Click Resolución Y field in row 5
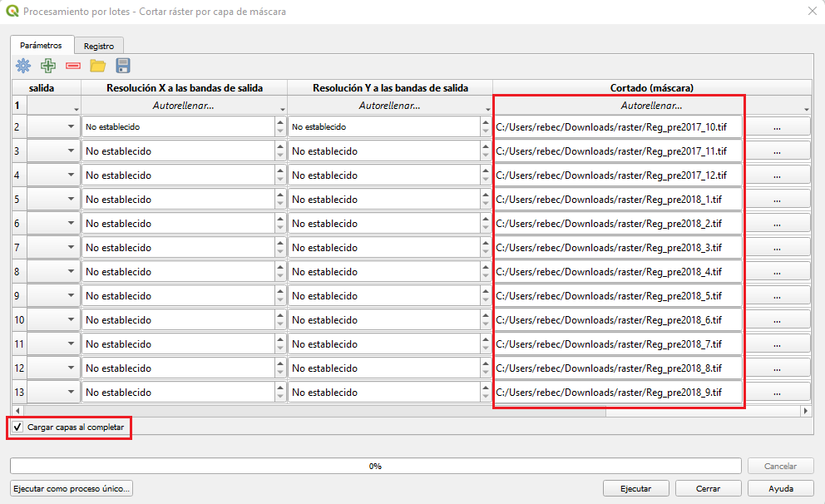This screenshot has height=504, width=825. pyautogui.click(x=383, y=200)
